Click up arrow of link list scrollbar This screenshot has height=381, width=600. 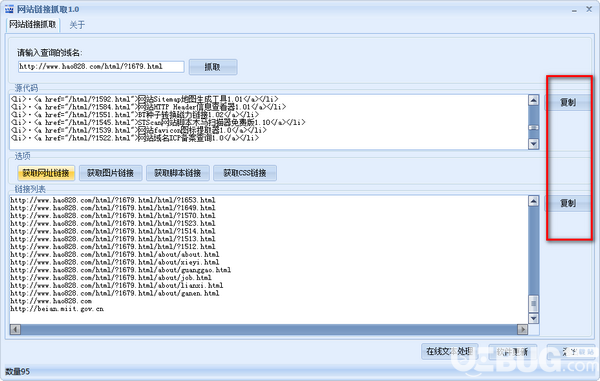(x=533, y=201)
